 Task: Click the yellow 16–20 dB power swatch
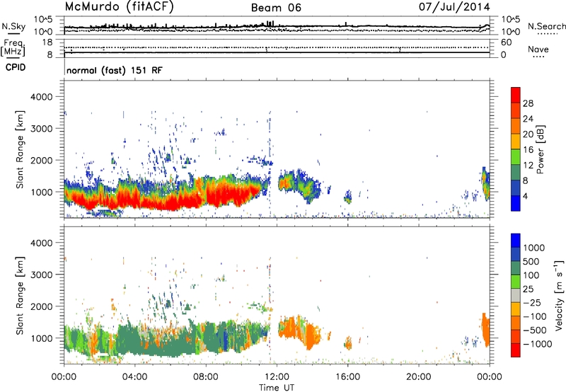coord(516,141)
